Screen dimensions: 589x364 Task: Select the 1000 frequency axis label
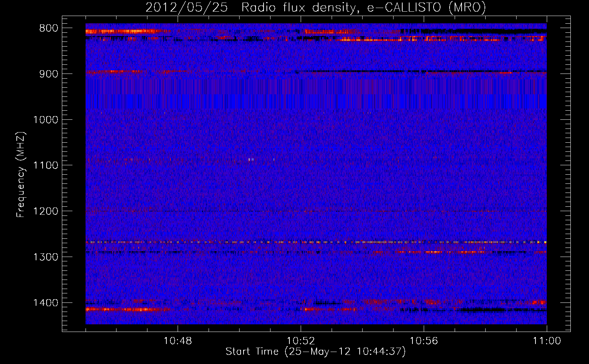click(x=46, y=120)
